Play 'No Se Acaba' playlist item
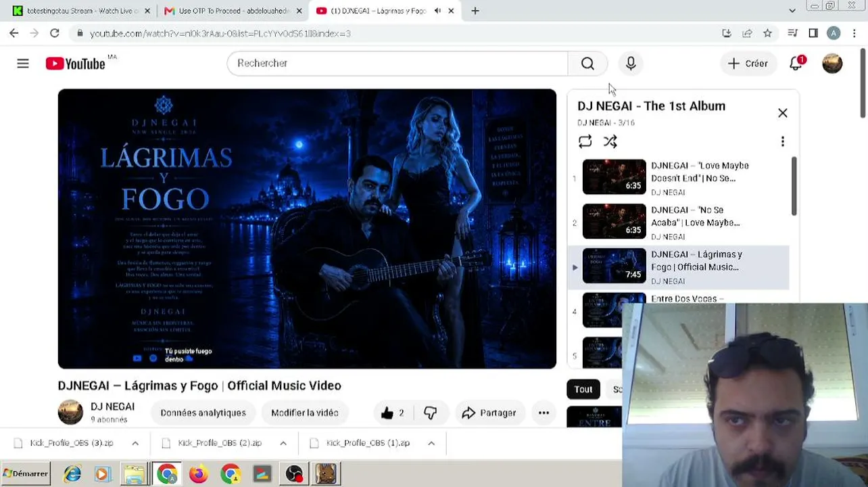This screenshot has width=868, height=487. click(x=678, y=223)
